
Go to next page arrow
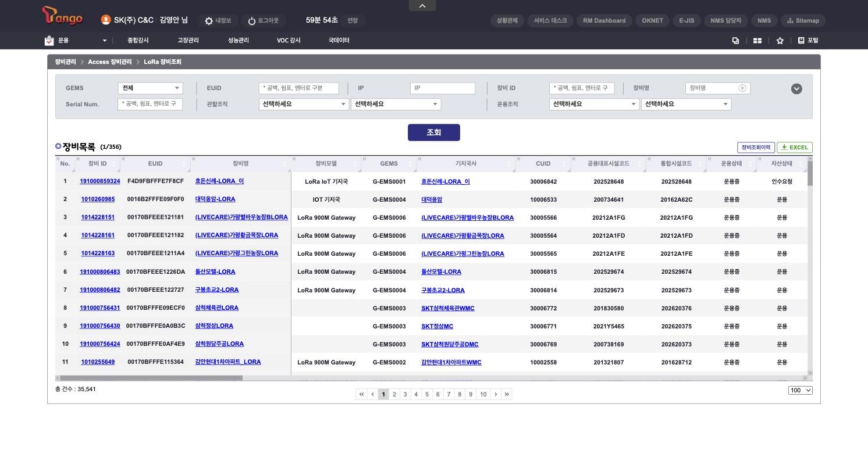[496, 394]
